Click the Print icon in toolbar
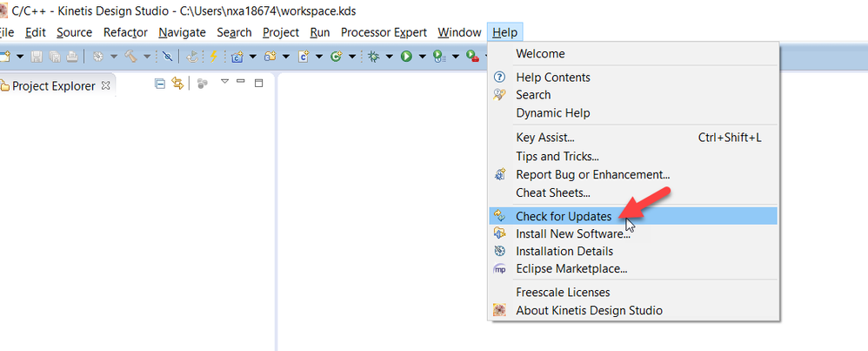 click(71, 57)
